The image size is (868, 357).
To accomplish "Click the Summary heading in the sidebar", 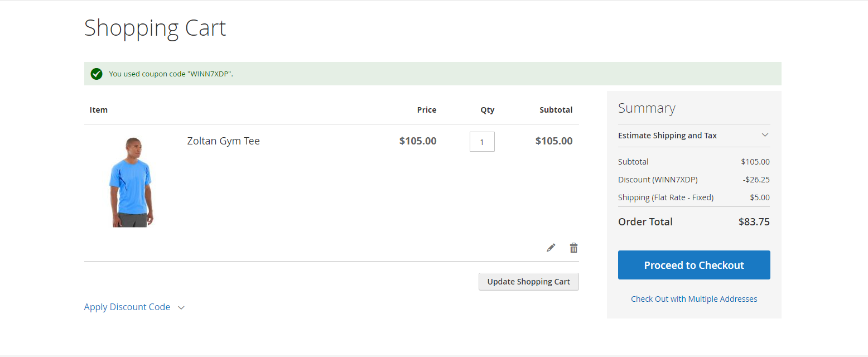I will pyautogui.click(x=647, y=108).
